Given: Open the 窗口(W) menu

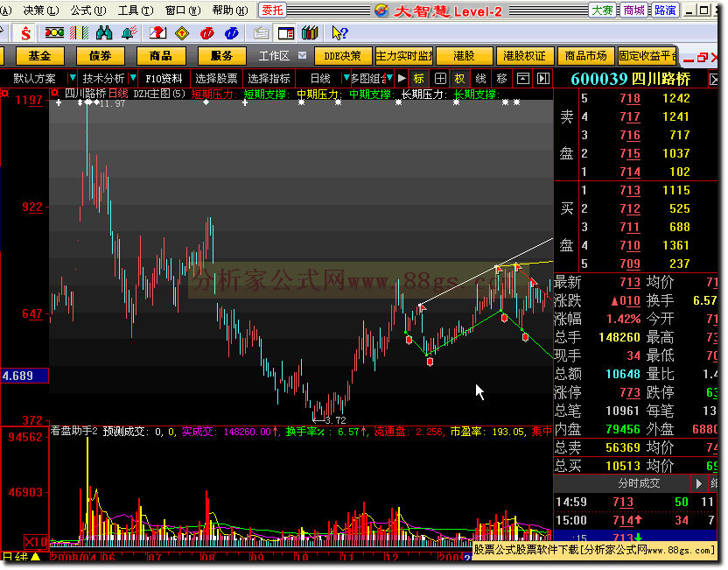Looking at the screenshot, I should [183, 11].
